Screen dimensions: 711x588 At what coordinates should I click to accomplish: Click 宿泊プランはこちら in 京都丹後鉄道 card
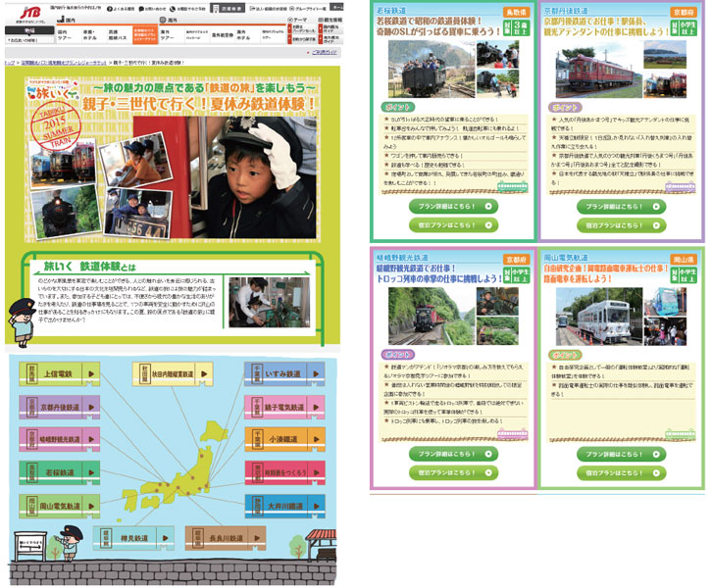(x=621, y=225)
